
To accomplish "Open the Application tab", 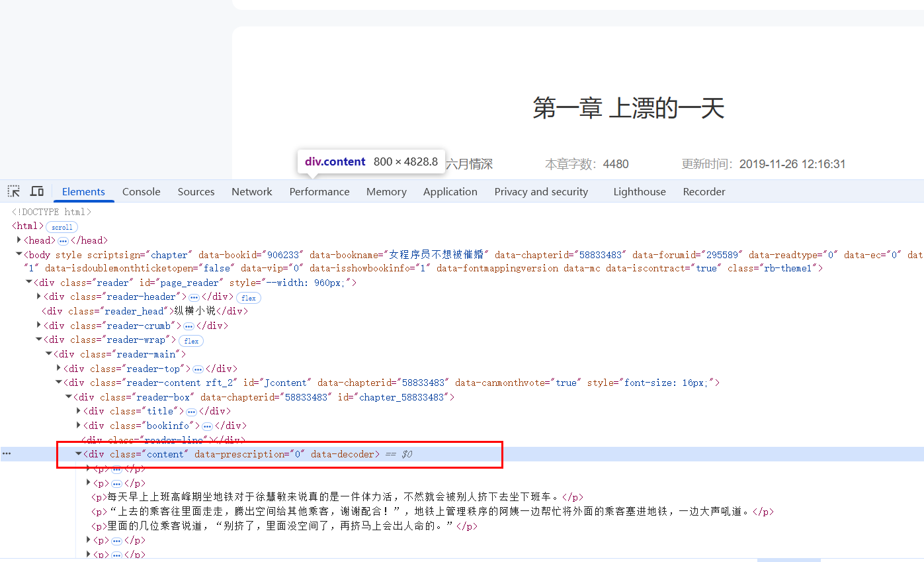I will coord(450,191).
